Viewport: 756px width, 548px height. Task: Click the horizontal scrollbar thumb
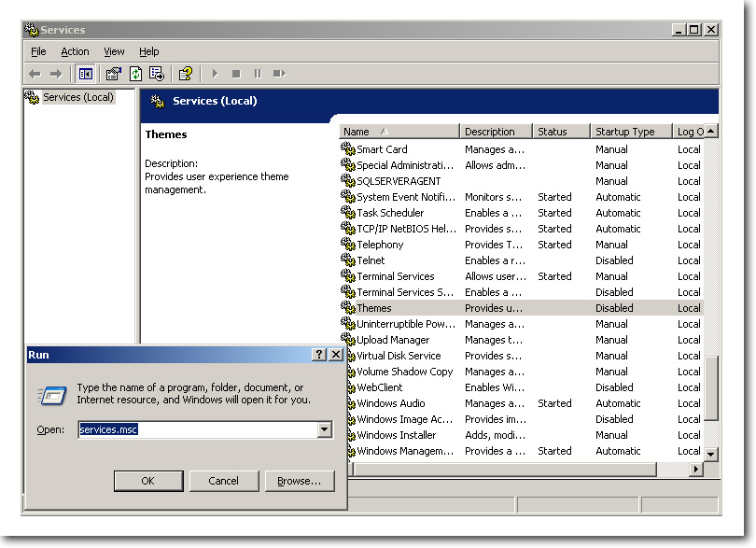coord(505,469)
